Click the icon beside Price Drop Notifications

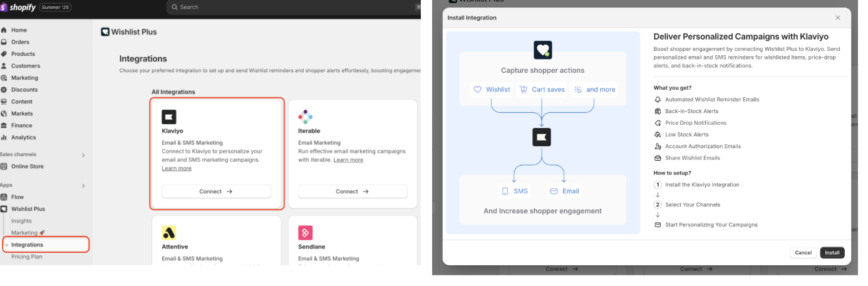(x=658, y=123)
